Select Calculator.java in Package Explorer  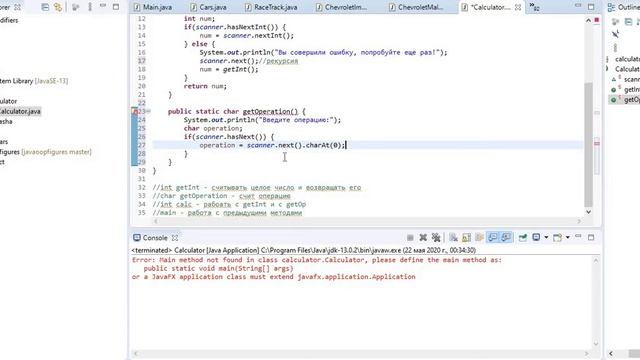click(20, 111)
